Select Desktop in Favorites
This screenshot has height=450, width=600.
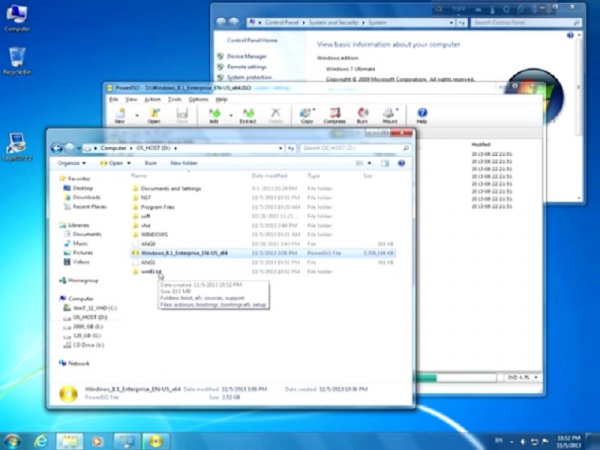tap(83, 188)
